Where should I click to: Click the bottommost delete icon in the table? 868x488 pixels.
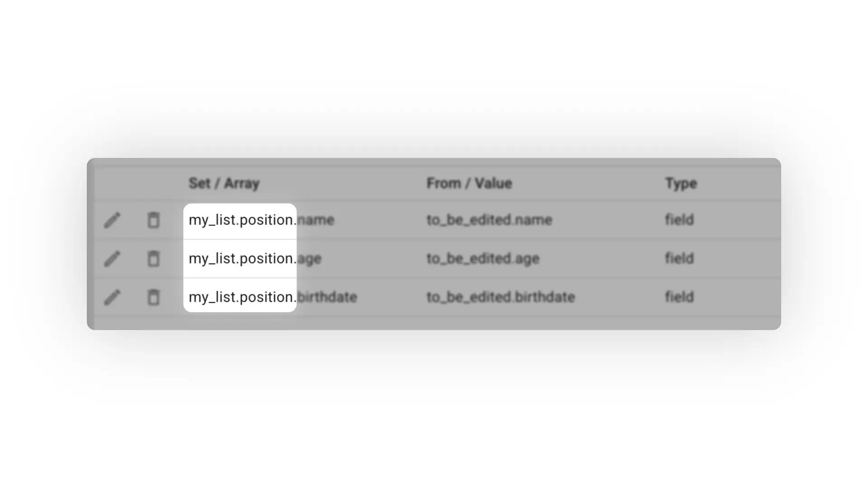click(x=153, y=297)
